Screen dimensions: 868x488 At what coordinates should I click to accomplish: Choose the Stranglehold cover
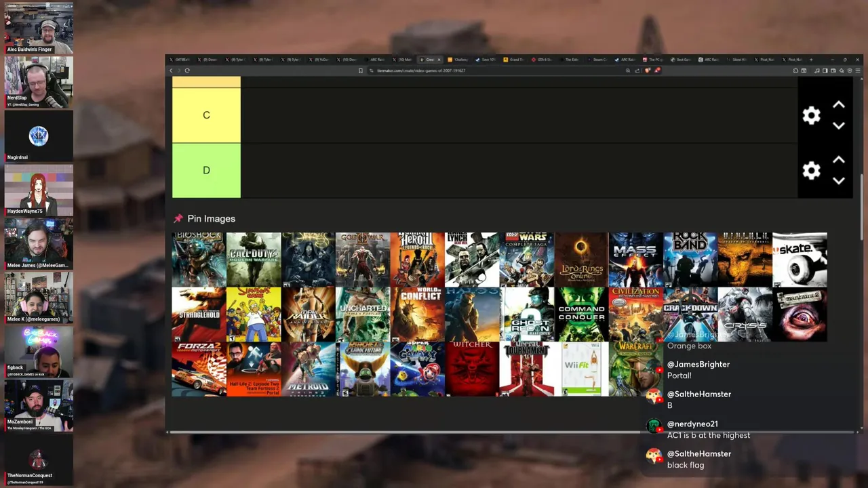click(x=199, y=314)
